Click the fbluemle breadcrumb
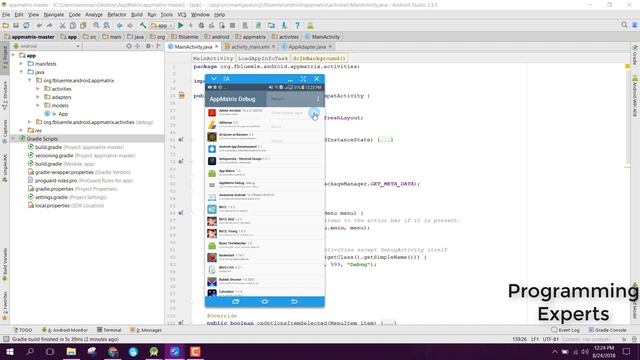The height and width of the screenshot is (360, 640). (184, 37)
